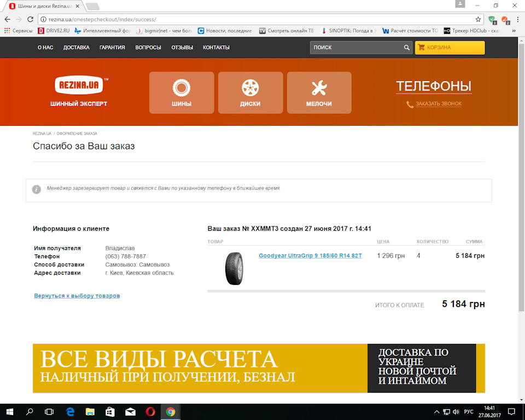Open Microsoft Store from taskbar
The width and height of the screenshot is (525, 420).
pos(110,412)
